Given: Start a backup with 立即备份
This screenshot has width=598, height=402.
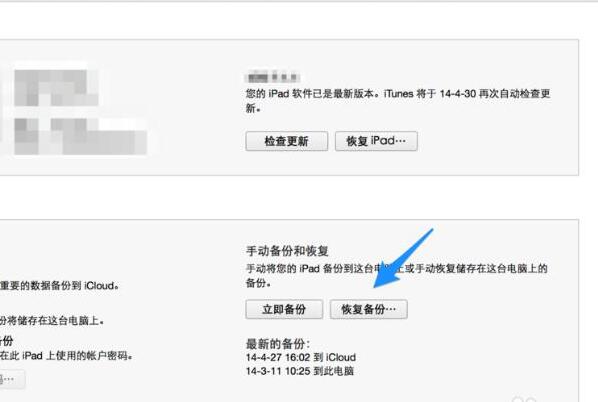Looking at the screenshot, I should [284, 309].
